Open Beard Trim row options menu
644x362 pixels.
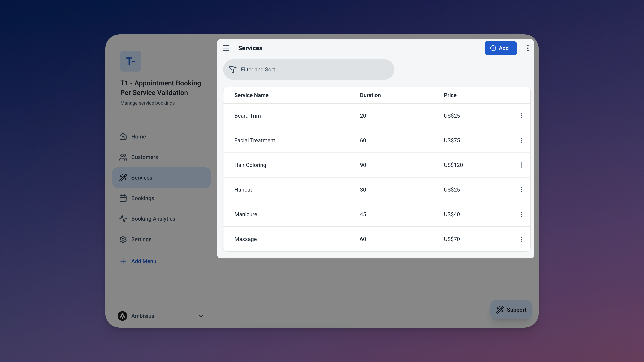(x=522, y=116)
